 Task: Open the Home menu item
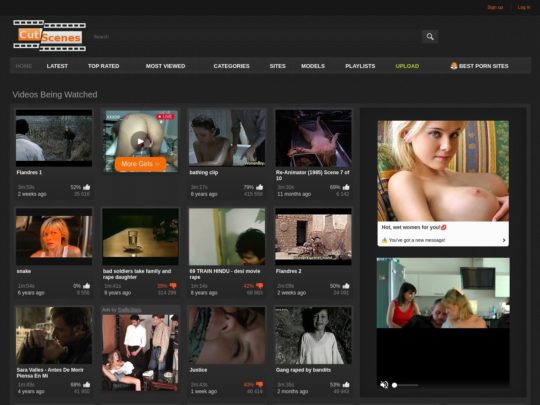click(x=24, y=66)
